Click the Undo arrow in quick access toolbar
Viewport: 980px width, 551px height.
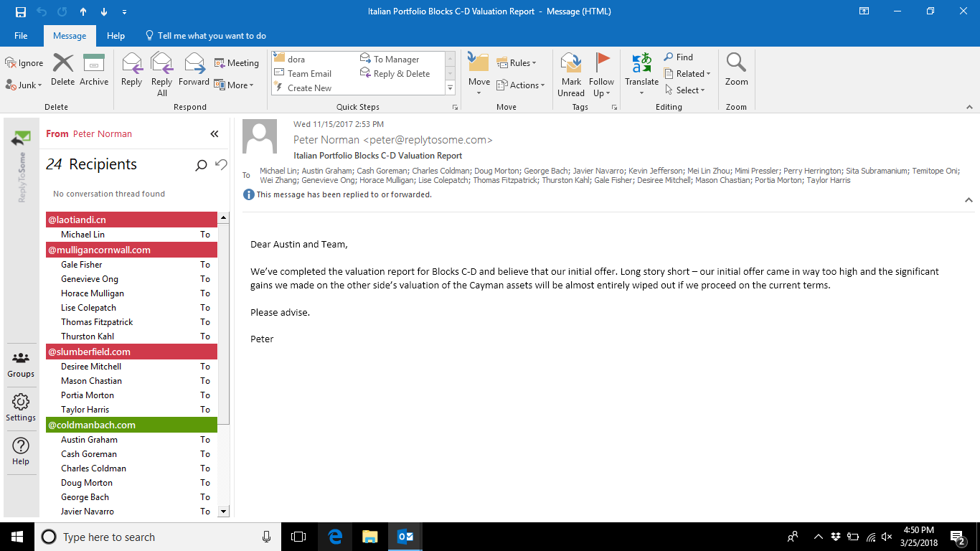42,11
